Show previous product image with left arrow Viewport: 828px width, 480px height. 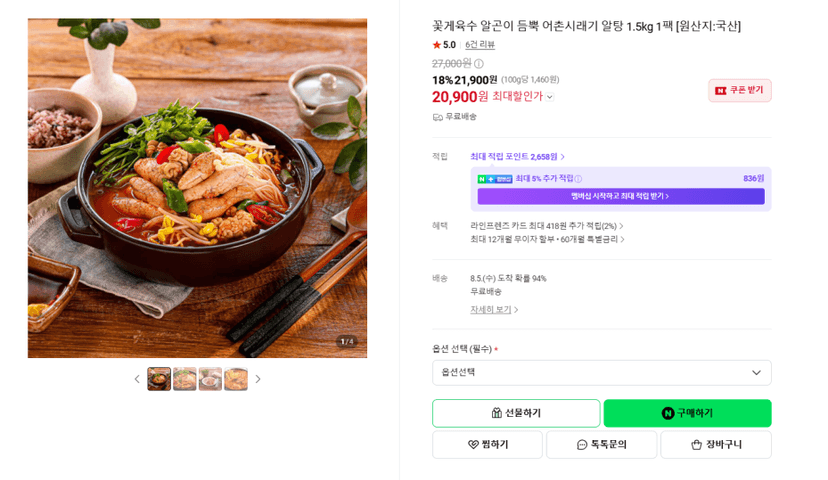coord(137,379)
